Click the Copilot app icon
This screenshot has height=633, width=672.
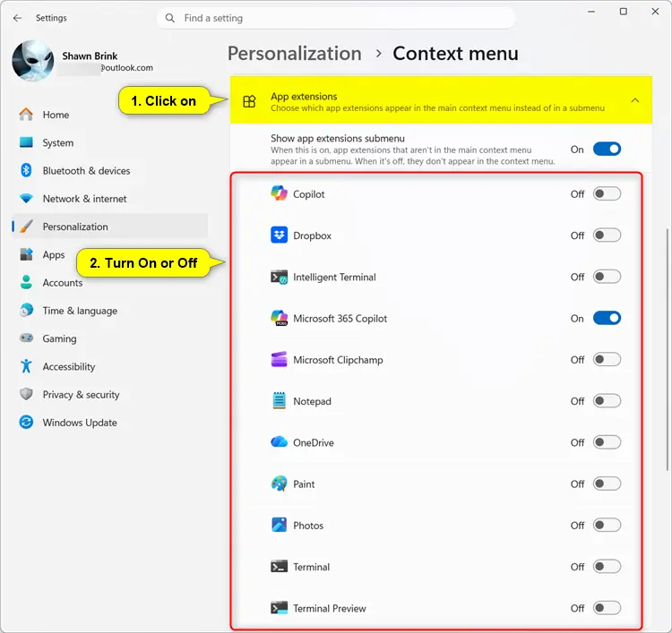coord(279,193)
